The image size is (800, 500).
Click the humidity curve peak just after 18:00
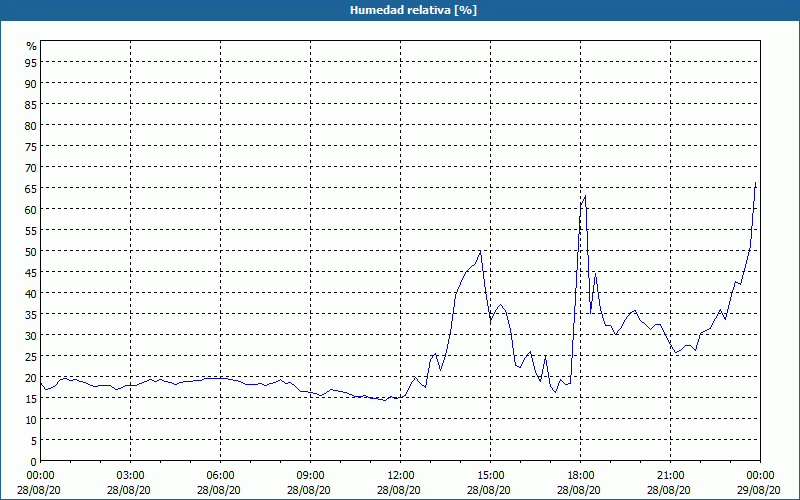(585, 196)
